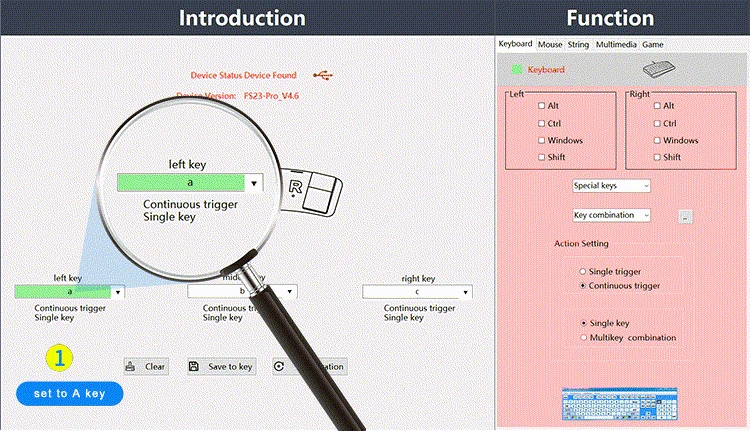This screenshot has height=431, width=750.
Task: Check the Right Windows checkbox
Action: point(657,141)
